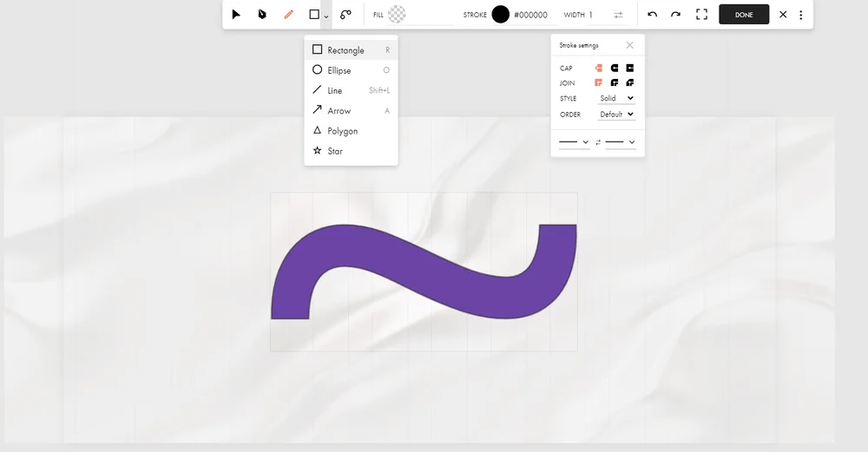868x452 pixels.
Task: Open the black stroke color swatch
Action: [500, 15]
